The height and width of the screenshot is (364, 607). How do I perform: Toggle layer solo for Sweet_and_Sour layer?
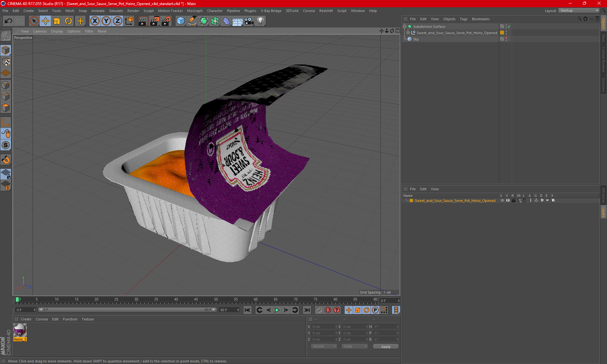click(502, 200)
